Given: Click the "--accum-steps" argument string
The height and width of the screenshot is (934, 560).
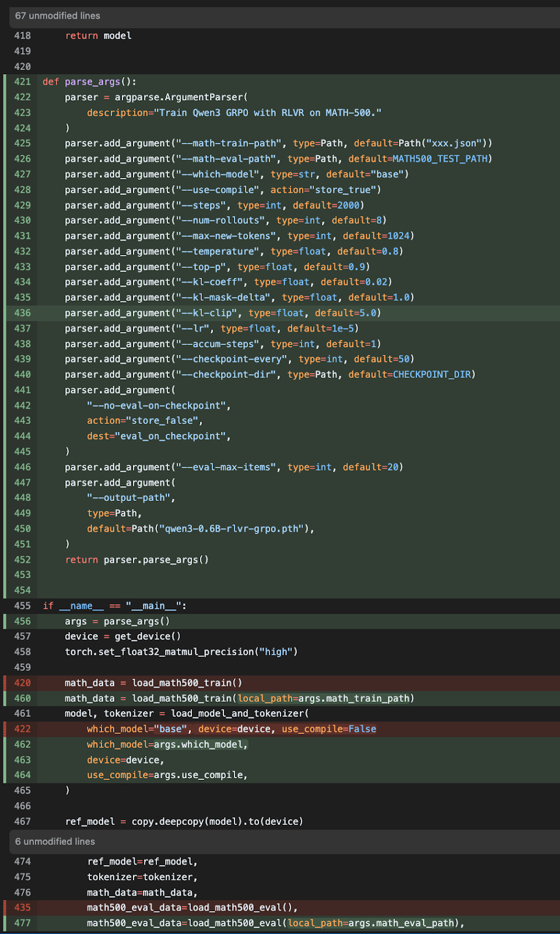Looking at the screenshot, I should (x=218, y=344).
